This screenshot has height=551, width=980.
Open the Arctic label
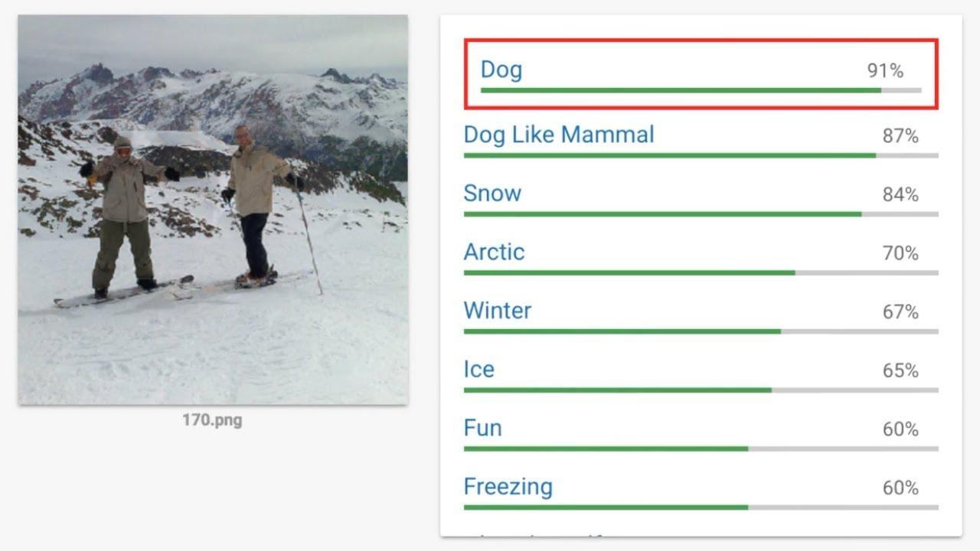coord(494,252)
